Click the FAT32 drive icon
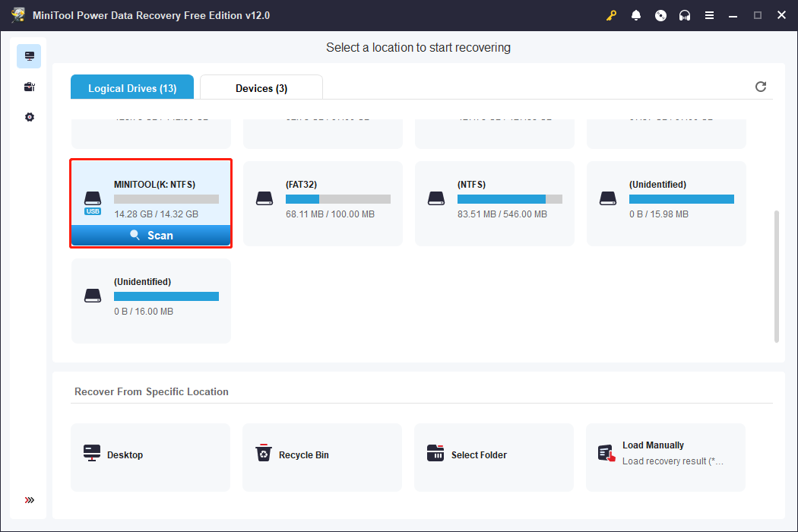This screenshot has height=532, width=798. 264,198
